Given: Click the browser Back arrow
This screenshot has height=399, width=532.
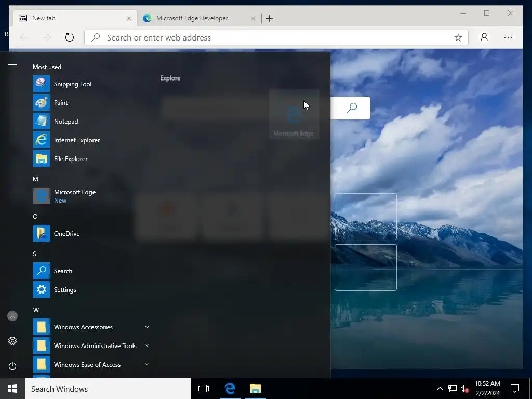Looking at the screenshot, I should pos(24,37).
